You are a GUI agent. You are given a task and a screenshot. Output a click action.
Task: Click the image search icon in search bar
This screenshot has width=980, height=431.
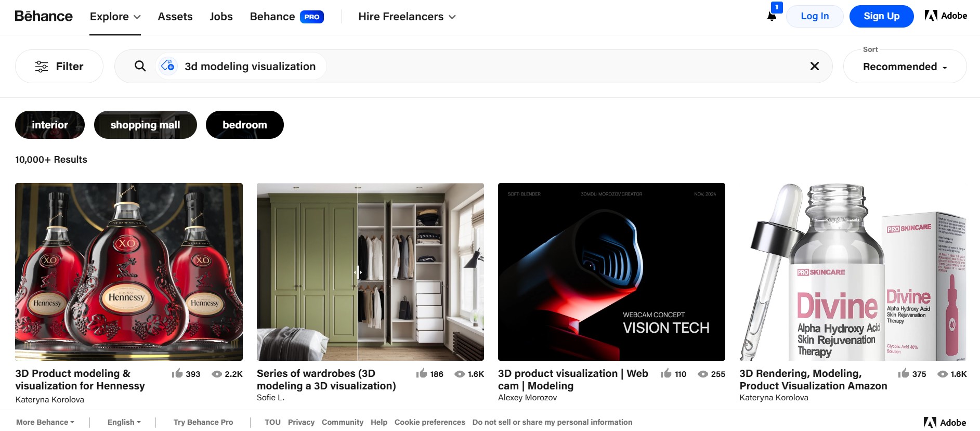click(168, 66)
